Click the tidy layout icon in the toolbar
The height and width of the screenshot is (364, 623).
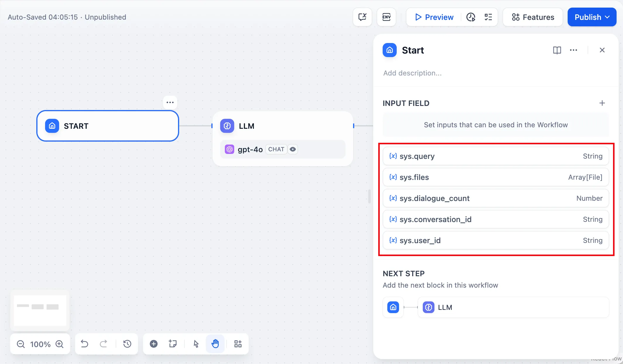point(238,344)
